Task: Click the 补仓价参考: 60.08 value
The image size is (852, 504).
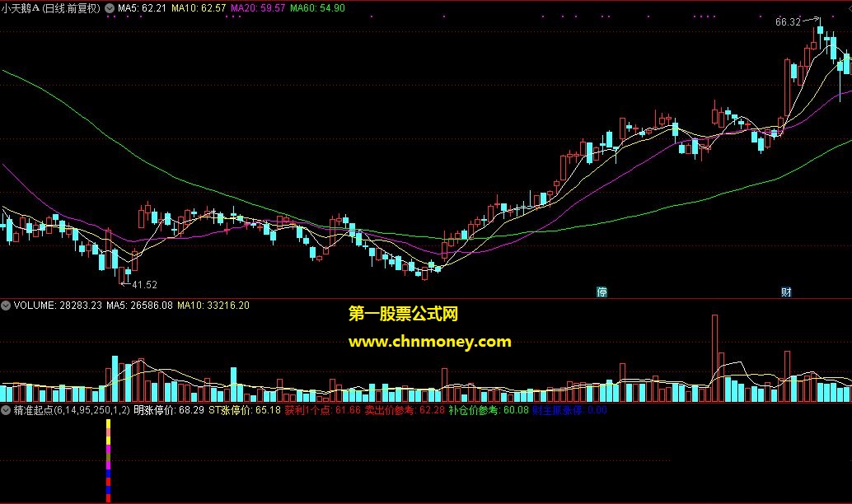Action: point(489,410)
